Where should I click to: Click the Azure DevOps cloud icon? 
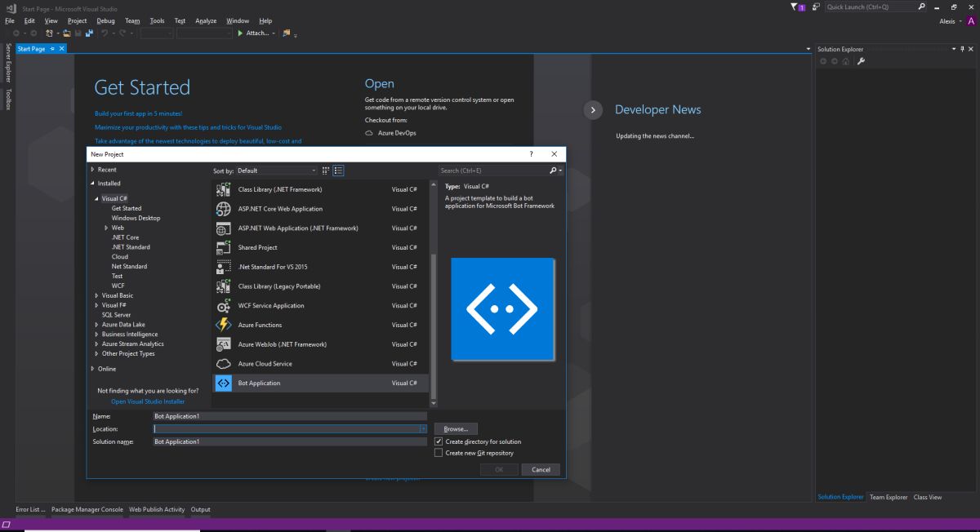pos(369,133)
